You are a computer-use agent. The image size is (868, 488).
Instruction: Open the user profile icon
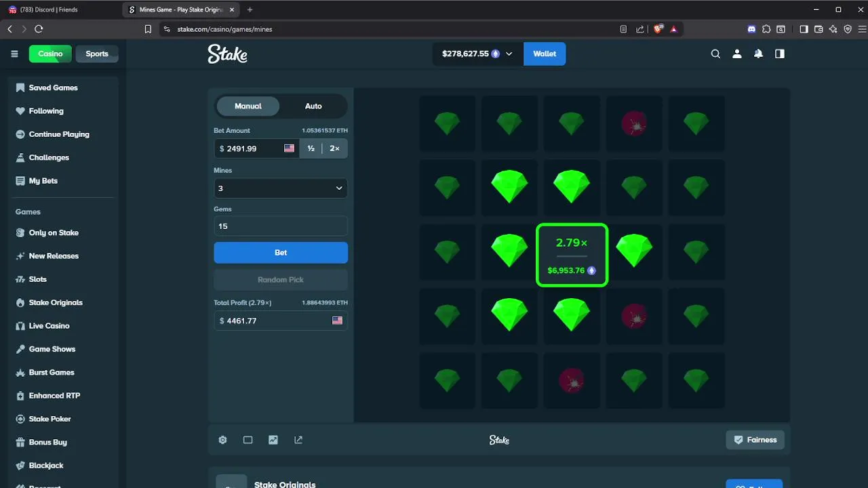pyautogui.click(x=737, y=54)
